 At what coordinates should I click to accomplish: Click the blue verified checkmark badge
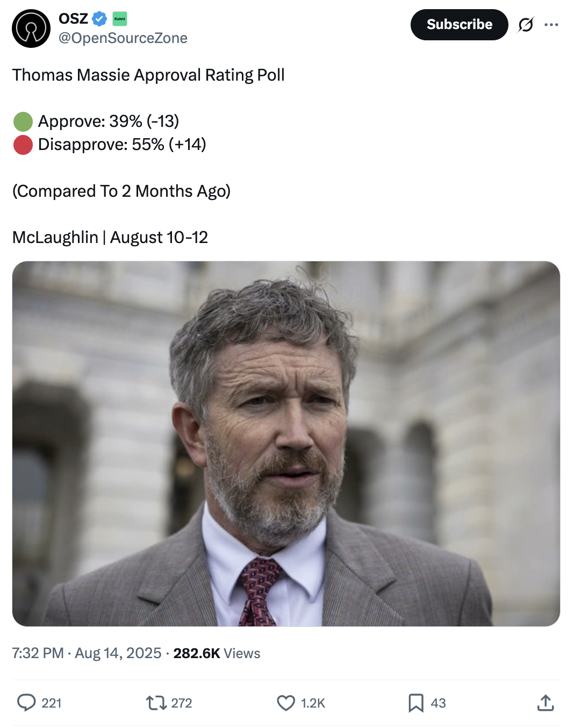[x=99, y=19]
